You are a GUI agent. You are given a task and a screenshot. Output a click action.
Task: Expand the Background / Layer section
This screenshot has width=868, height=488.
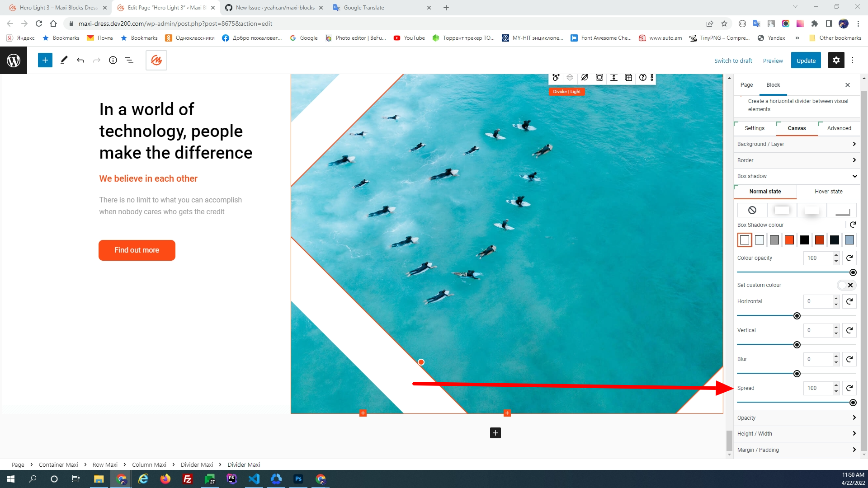(x=797, y=144)
